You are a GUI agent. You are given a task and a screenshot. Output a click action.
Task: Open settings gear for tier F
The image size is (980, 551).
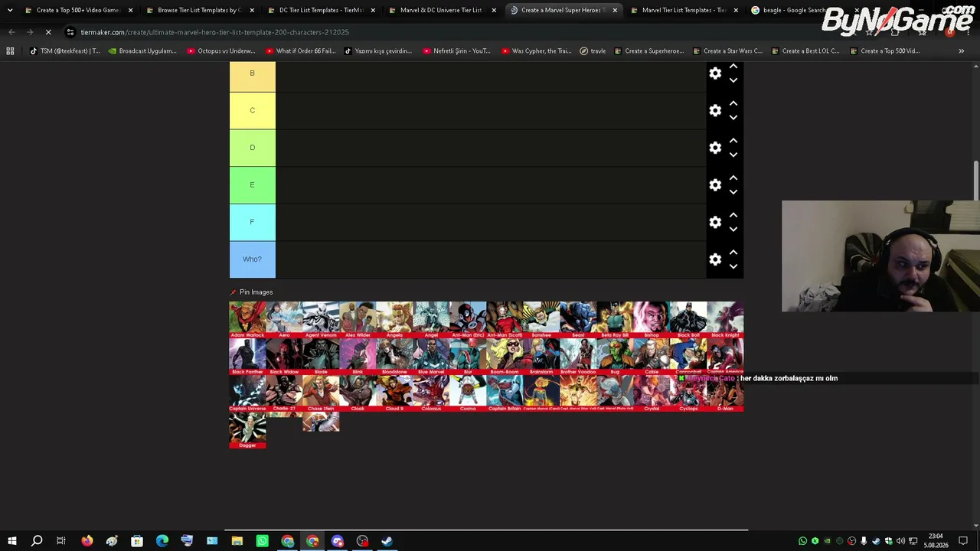pyautogui.click(x=715, y=222)
